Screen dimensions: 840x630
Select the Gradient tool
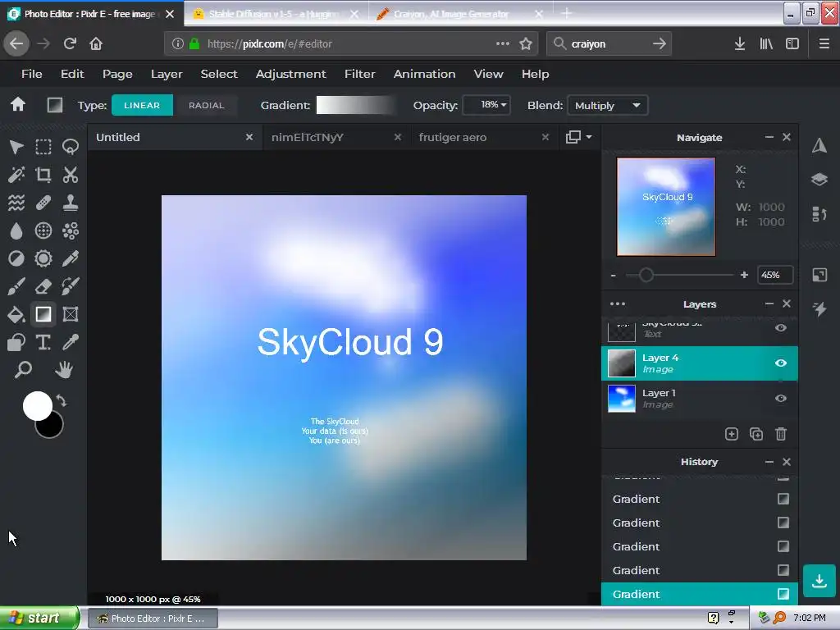(43, 314)
